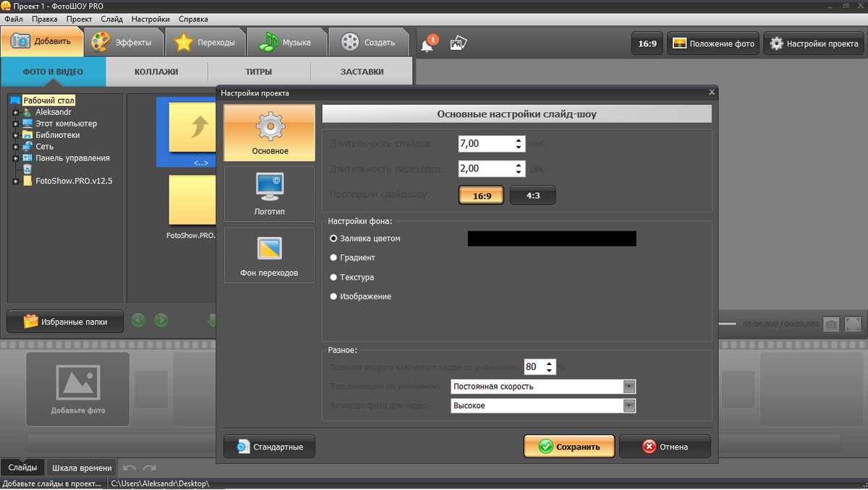Open the Файл menu
The image size is (868, 490).
pyautogui.click(x=13, y=19)
